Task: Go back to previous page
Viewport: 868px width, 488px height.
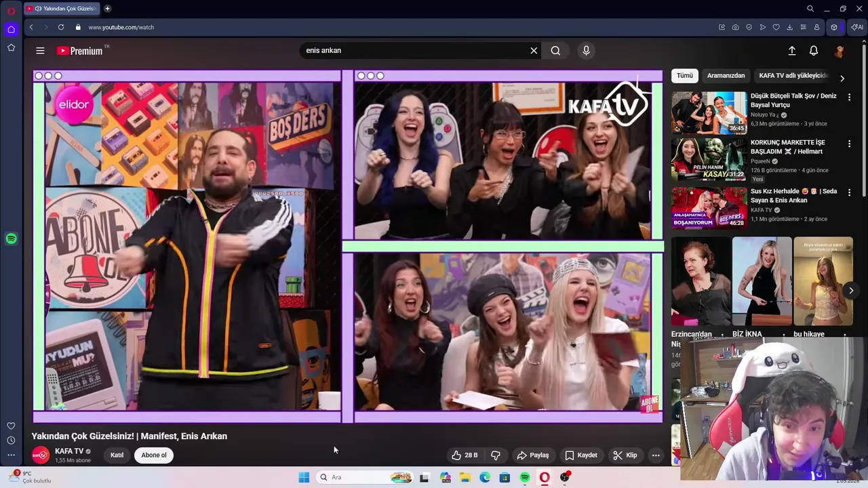Action: coord(31,27)
